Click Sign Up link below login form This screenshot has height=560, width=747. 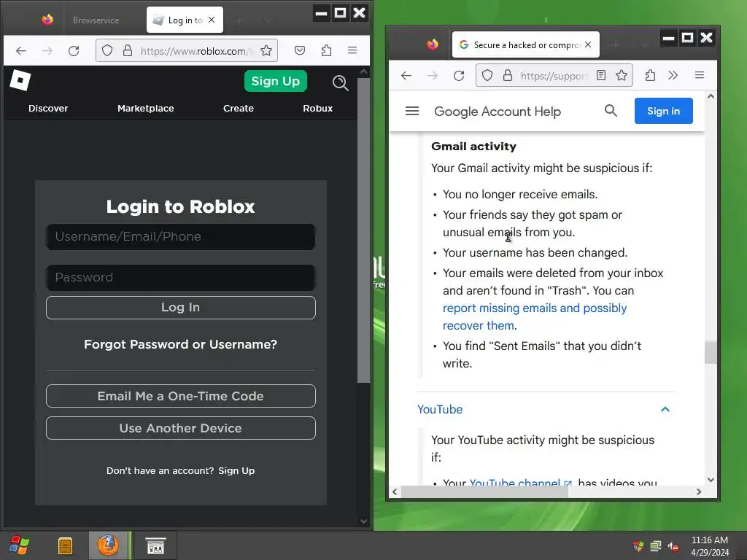point(236,470)
